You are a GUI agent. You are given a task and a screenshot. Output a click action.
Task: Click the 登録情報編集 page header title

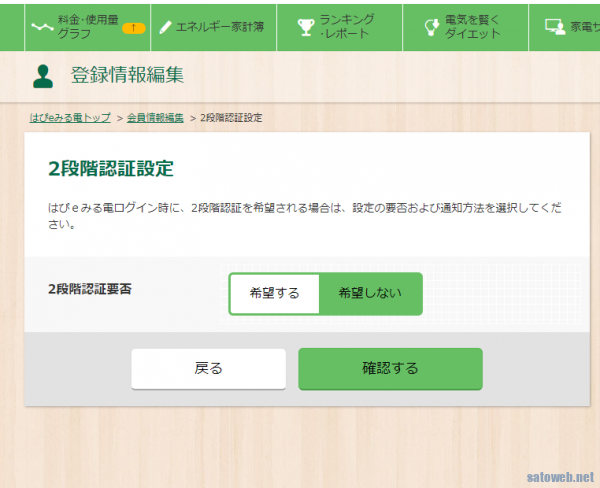[128, 76]
